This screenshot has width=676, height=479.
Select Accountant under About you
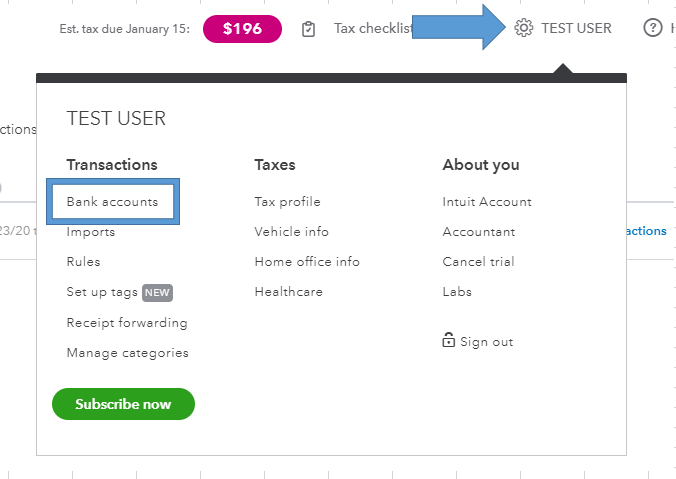[479, 232]
